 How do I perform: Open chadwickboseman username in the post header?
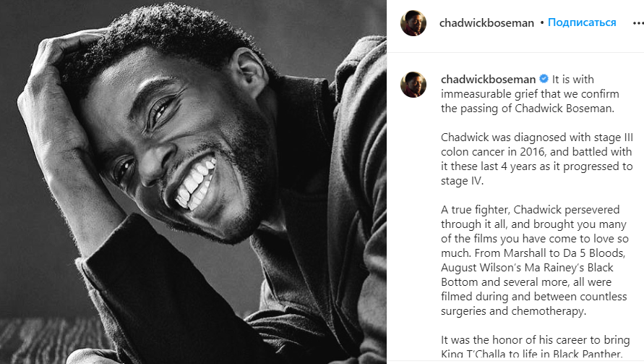[x=486, y=23]
